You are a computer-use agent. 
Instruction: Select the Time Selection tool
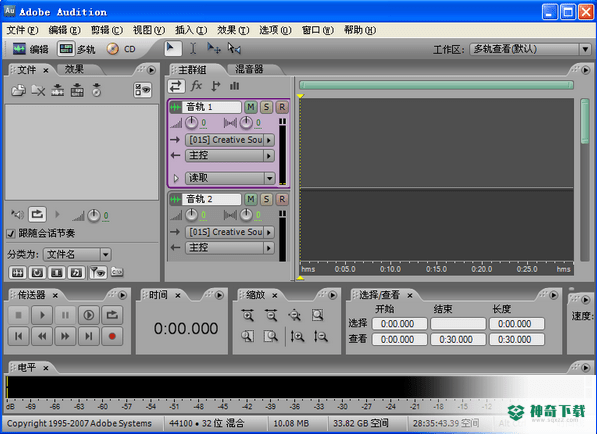193,48
